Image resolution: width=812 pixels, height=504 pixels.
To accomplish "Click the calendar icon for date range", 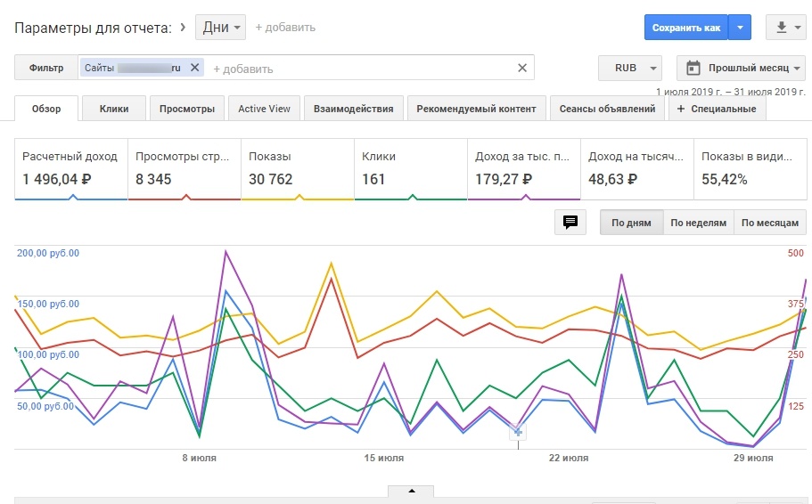I will [x=693, y=68].
